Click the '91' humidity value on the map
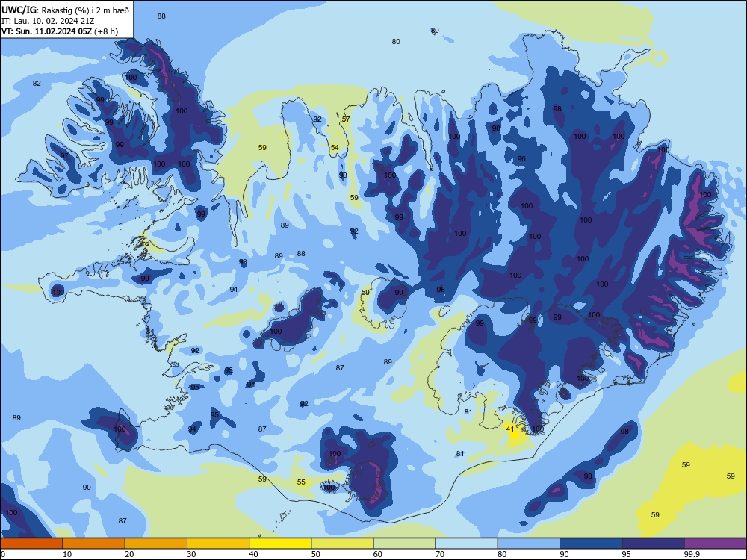Viewport: 747px width, 560px height. point(233,290)
